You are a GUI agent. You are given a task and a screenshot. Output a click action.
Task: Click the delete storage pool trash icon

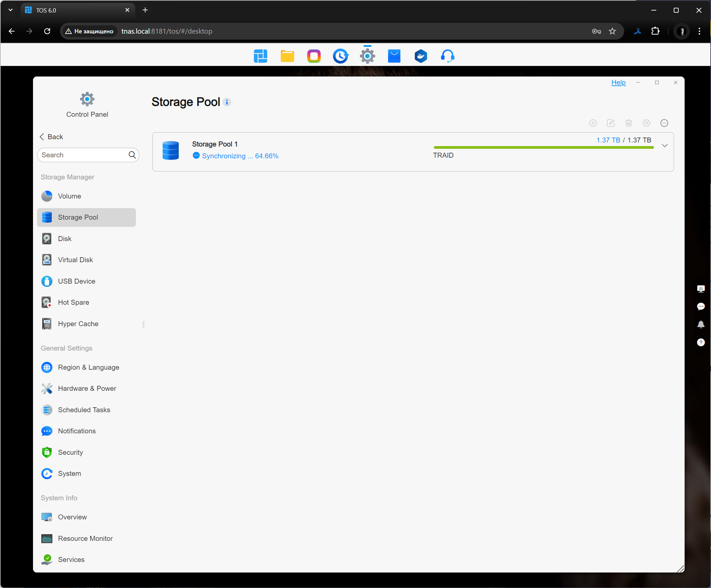pyautogui.click(x=629, y=123)
